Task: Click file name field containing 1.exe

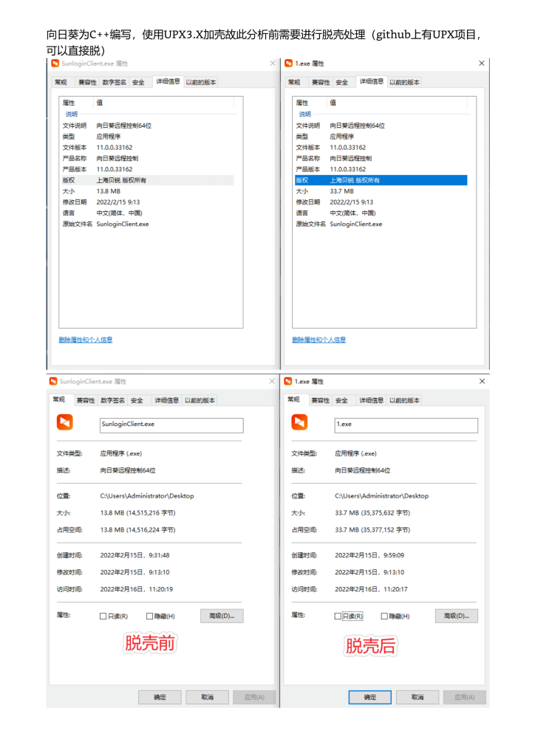Action: click(x=406, y=425)
